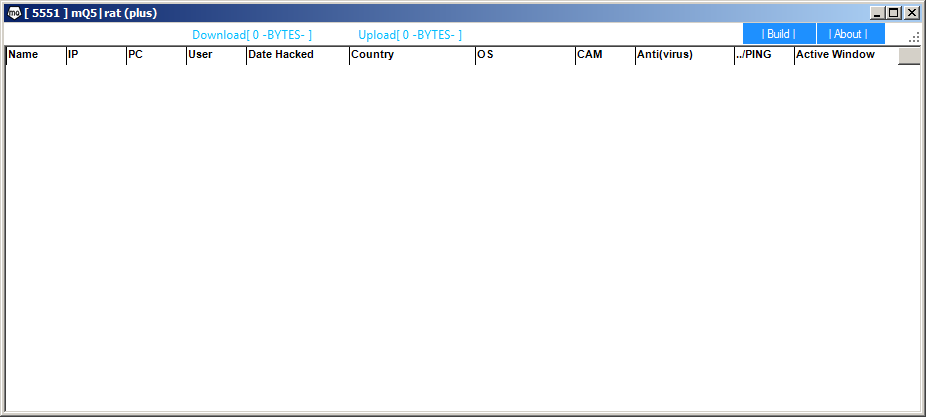The width and height of the screenshot is (926, 417).
Task: Click the OS column header
Action: point(524,55)
